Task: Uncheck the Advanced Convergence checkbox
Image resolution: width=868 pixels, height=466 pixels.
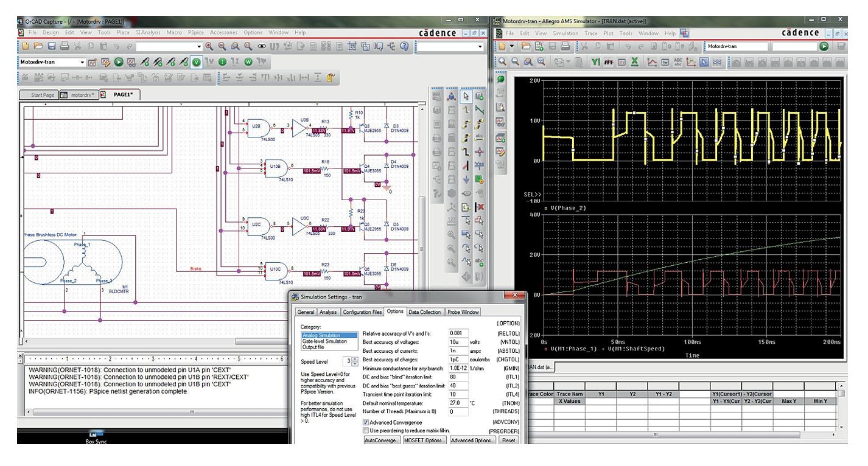Action: (366, 422)
